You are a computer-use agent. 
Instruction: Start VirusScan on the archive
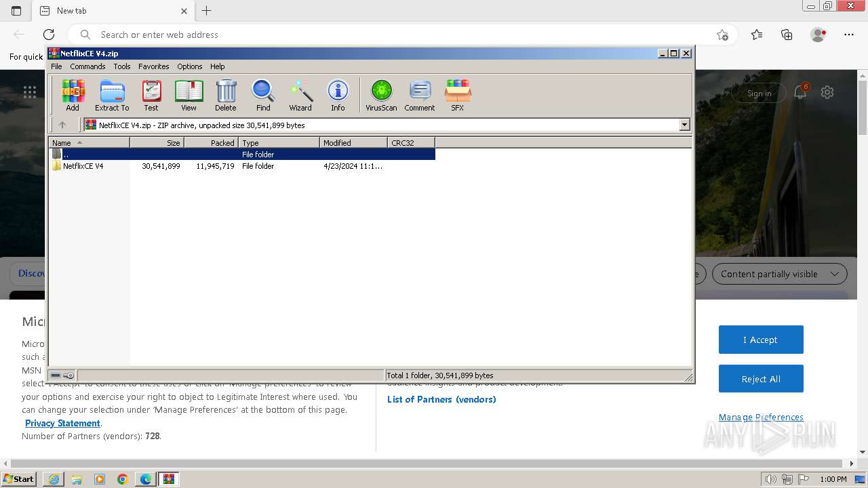[381, 95]
